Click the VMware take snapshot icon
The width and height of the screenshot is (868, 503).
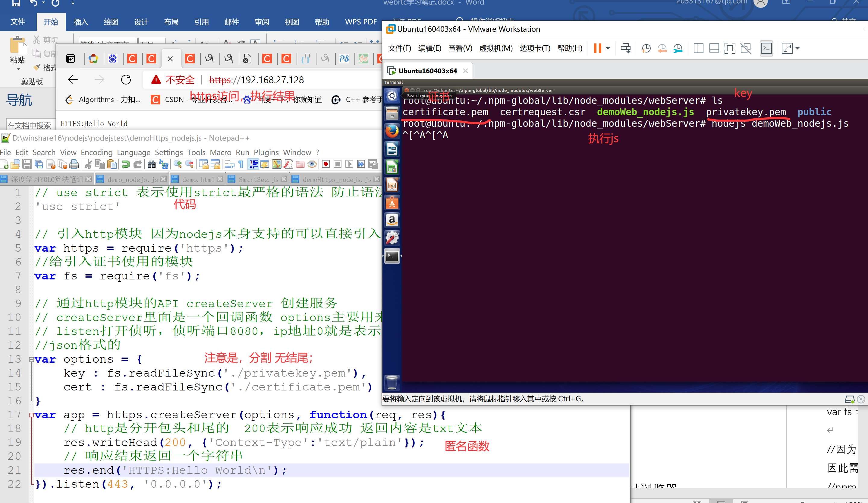(x=646, y=48)
